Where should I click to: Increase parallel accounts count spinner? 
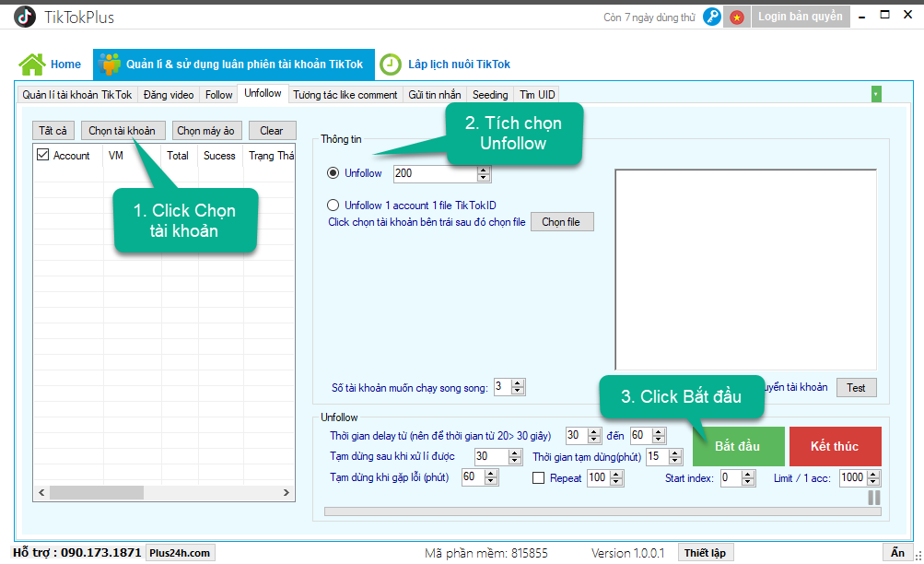click(x=517, y=383)
